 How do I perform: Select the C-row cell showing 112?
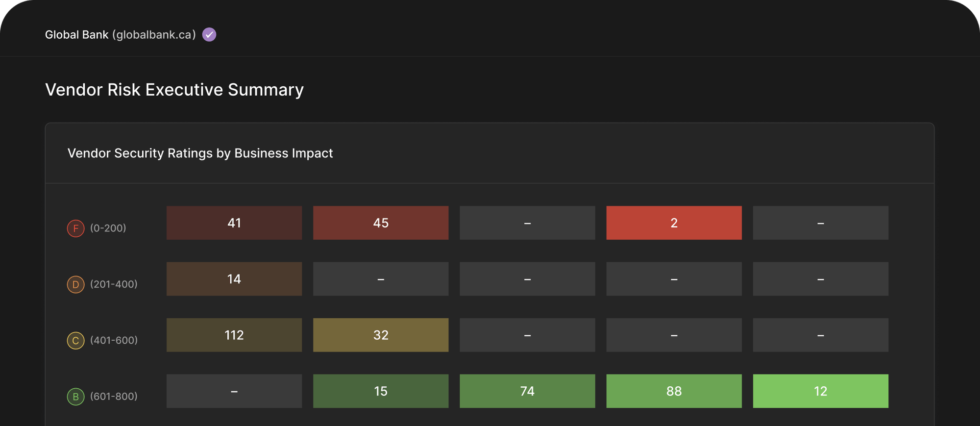[x=234, y=335]
